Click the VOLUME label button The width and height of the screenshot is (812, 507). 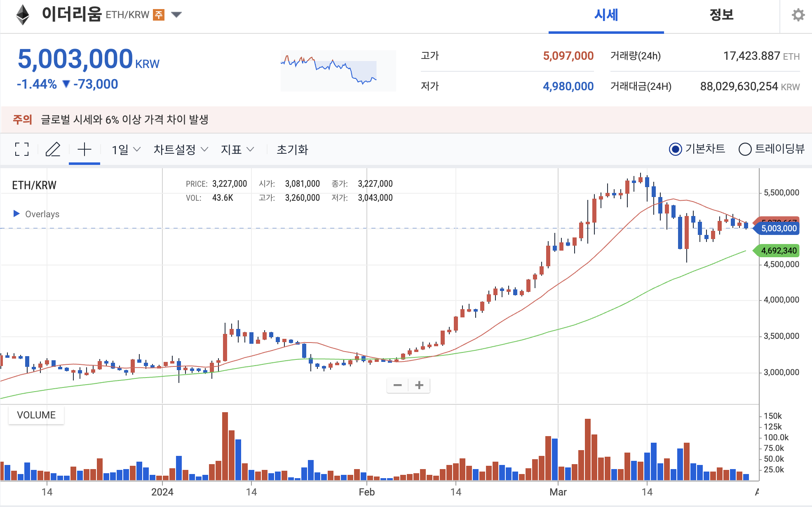[36, 415]
